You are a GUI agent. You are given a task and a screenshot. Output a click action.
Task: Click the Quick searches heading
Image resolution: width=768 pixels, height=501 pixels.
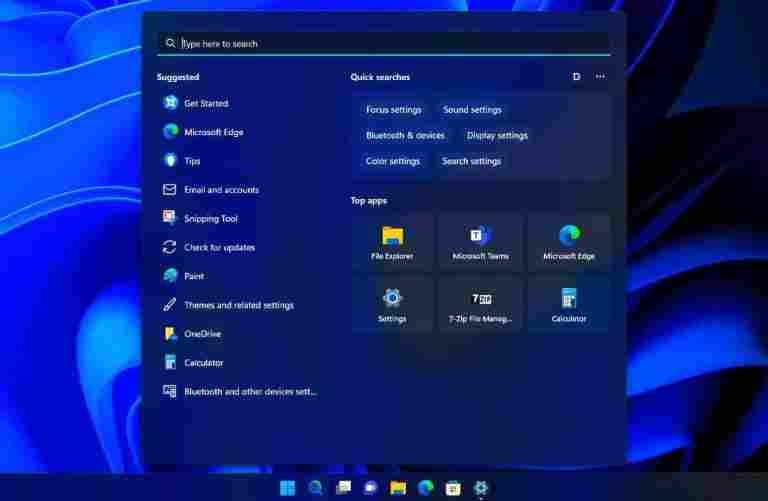pos(380,77)
